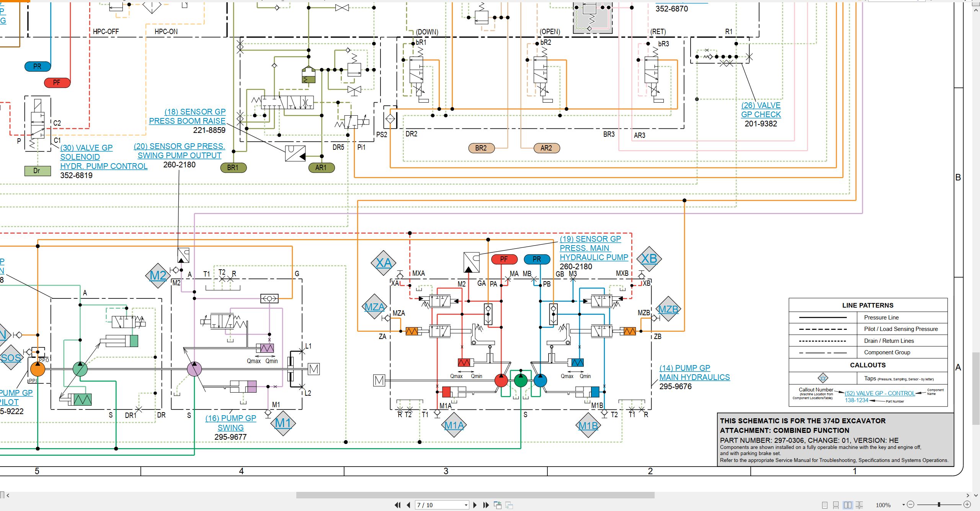Click the M1B tap diamond callout

[588, 426]
